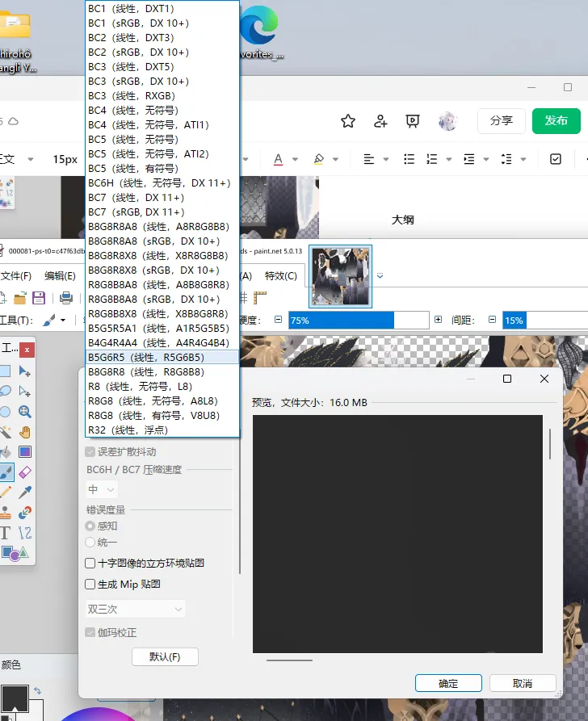
Task: Select the Zoom magnifier tool
Action: 25,412
